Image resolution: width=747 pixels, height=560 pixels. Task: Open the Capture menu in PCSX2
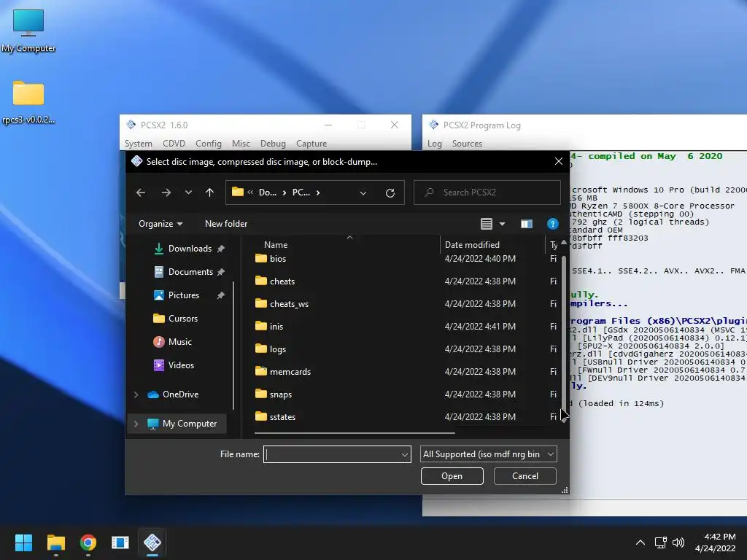[x=311, y=144]
